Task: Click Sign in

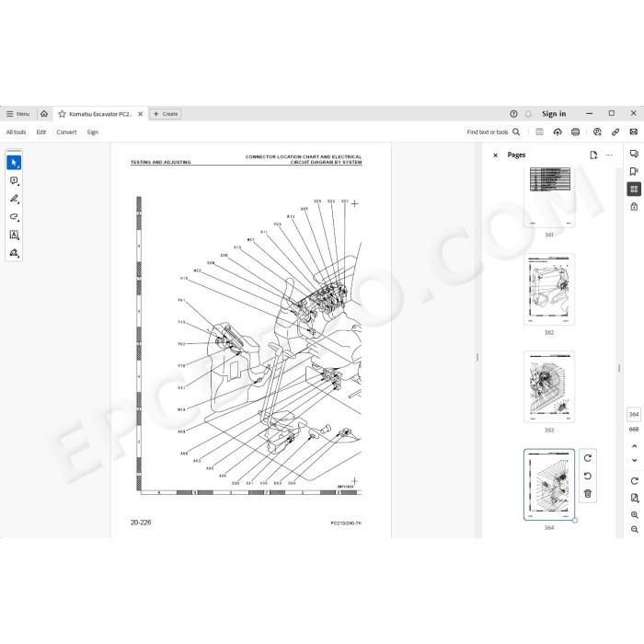Action: tap(554, 114)
